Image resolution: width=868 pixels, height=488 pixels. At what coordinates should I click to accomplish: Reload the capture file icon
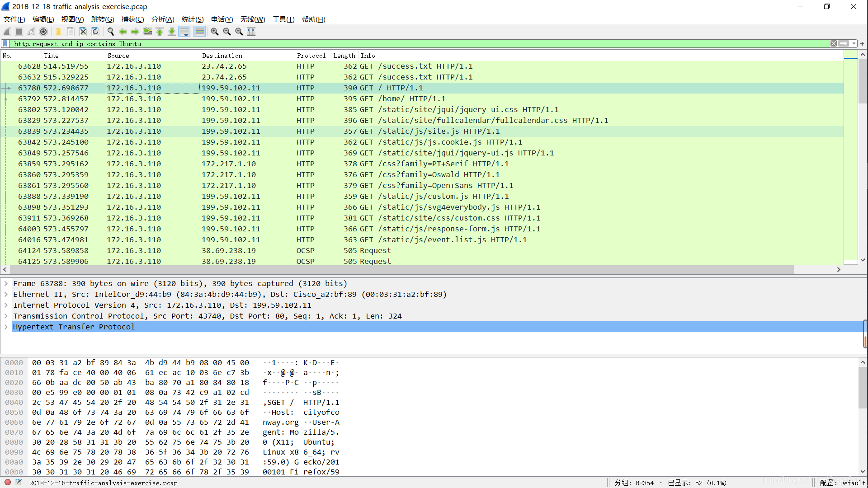[95, 32]
